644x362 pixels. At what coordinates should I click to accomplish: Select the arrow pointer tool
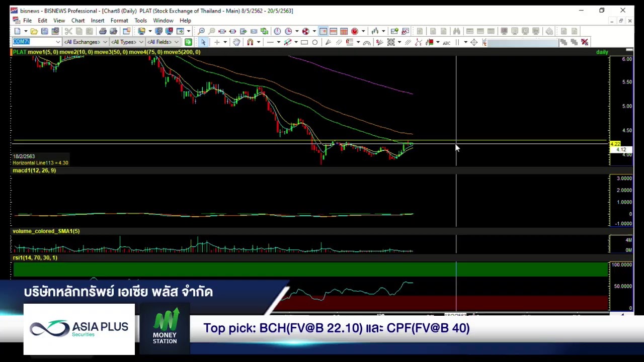click(203, 42)
